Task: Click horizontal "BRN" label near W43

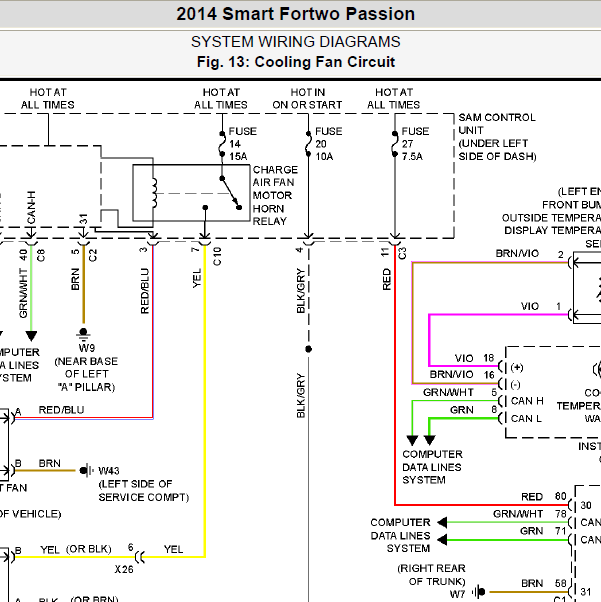Action: pyautogui.click(x=50, y=463)
